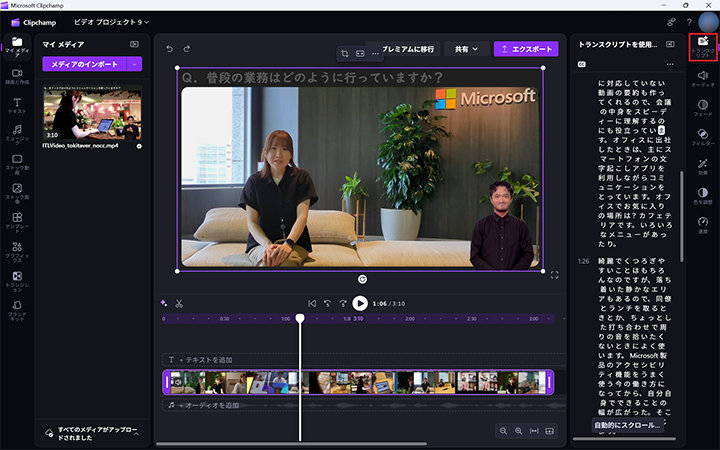The image size is (720, 450).
Task: Open the help question mark icon
Action: coord(689,22)
